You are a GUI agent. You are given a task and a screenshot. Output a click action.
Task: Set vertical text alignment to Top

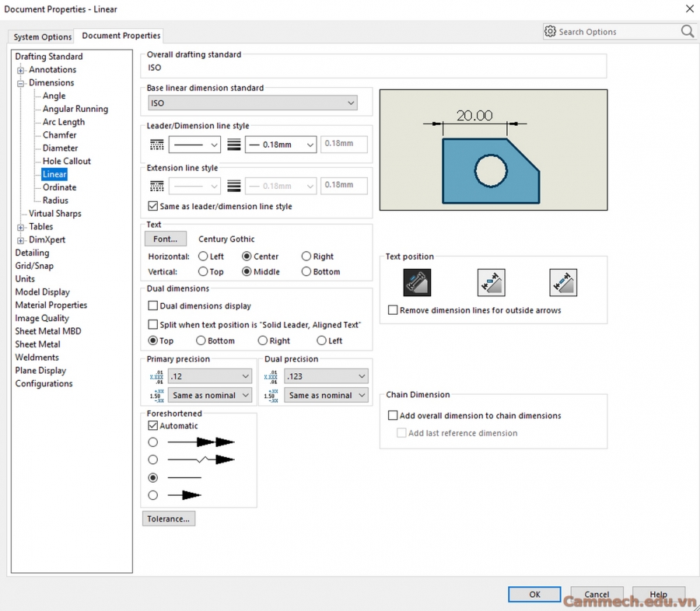point(203,271)
